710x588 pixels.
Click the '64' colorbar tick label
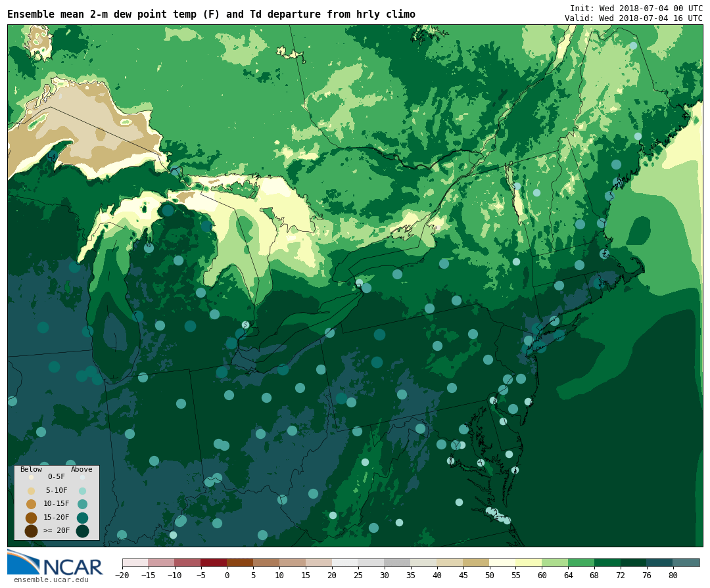point(568,576)
